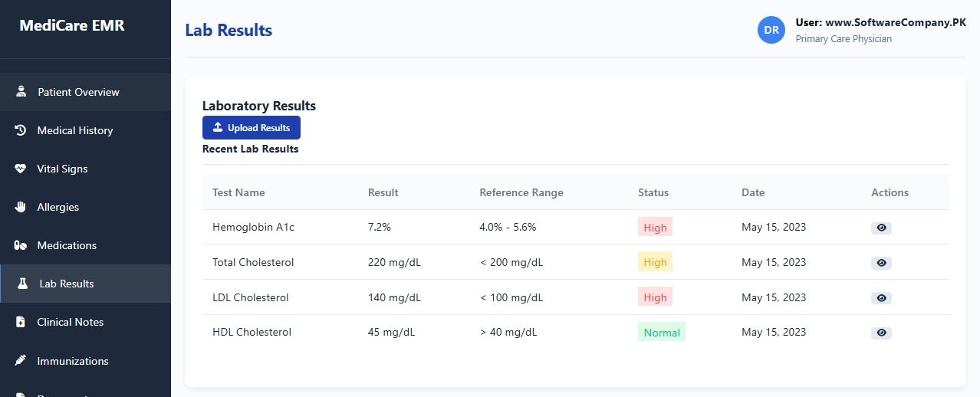Image resolution: width=980 pixels, height=397 pixels.
Task: Click the DR user avatar
Action: coord(771,30)
